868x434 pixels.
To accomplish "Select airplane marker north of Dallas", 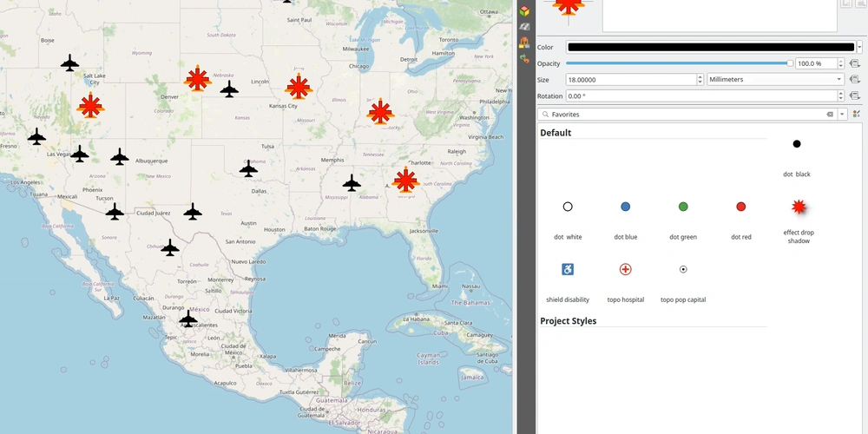I will 248,168.
